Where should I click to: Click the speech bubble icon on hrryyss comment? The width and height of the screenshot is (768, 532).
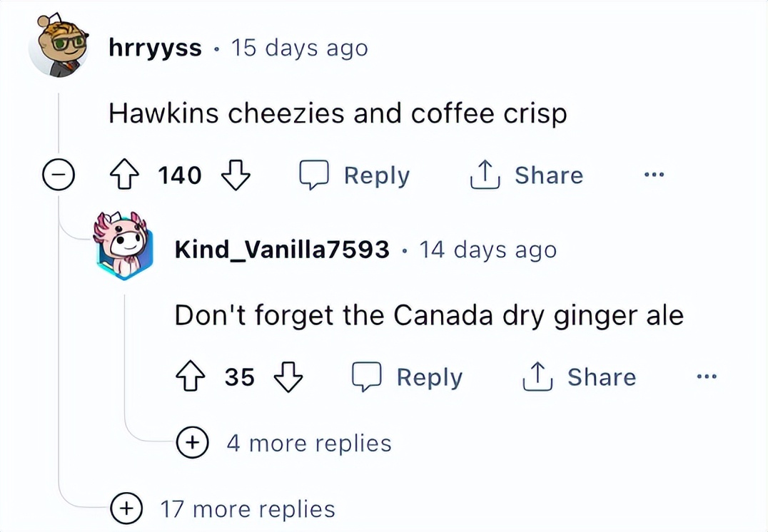point(314,175)
